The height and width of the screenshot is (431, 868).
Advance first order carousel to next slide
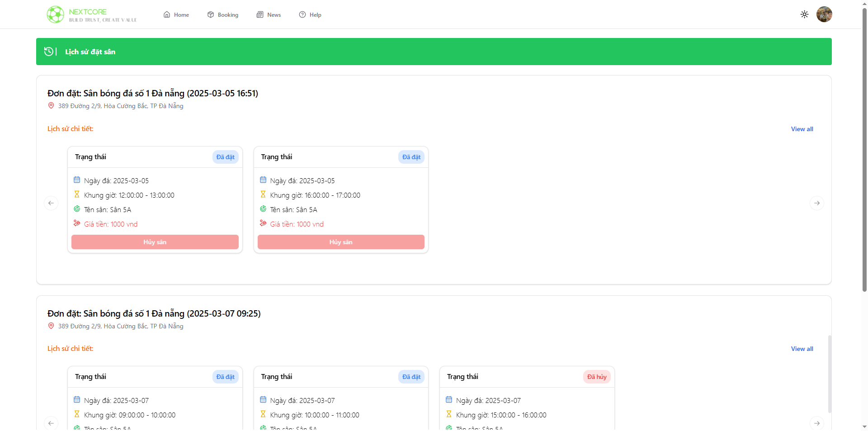[816, 203]
